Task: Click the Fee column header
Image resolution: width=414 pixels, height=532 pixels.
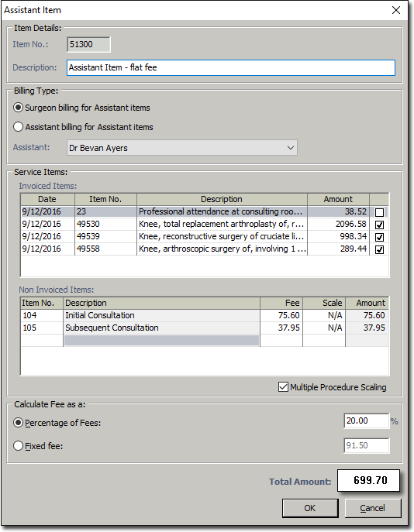Action: [x=281, y=303]
